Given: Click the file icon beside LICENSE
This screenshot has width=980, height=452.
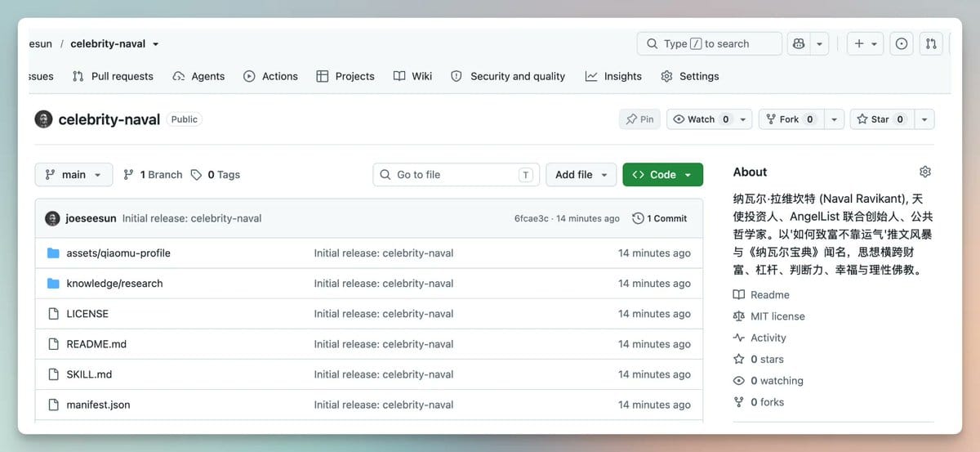Looking at the screenshot, I should pyautogui.click(x=53, y=314).
